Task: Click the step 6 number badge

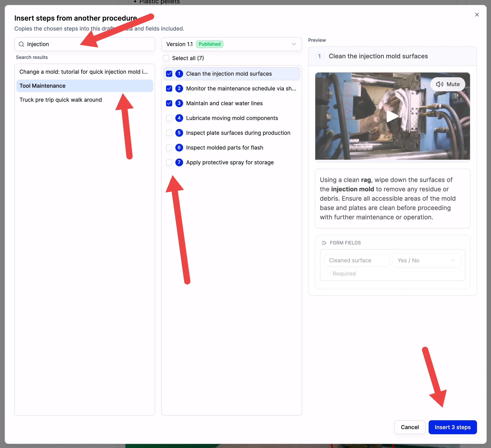Action: click(x=179, y=148)
